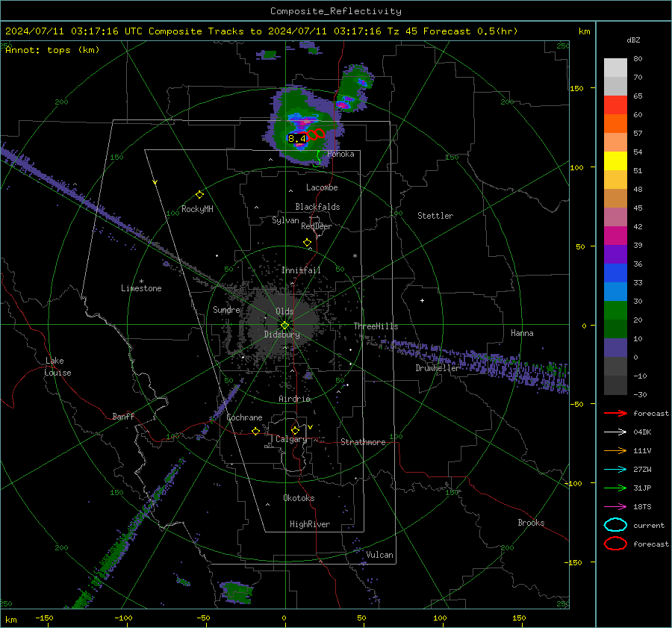Click red forecast ellipses near the storm cell
The image size is (672, 628).
315,134
